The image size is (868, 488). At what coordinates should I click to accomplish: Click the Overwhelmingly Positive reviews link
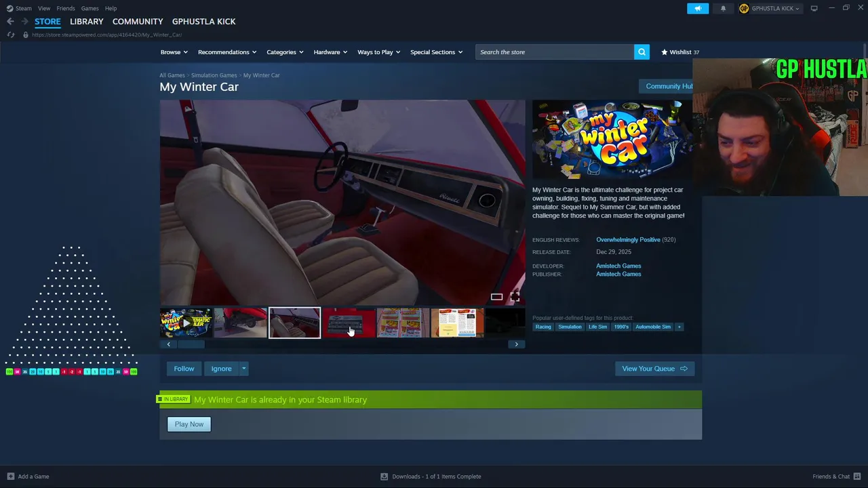pyautogui.click(x=628, y=240)
